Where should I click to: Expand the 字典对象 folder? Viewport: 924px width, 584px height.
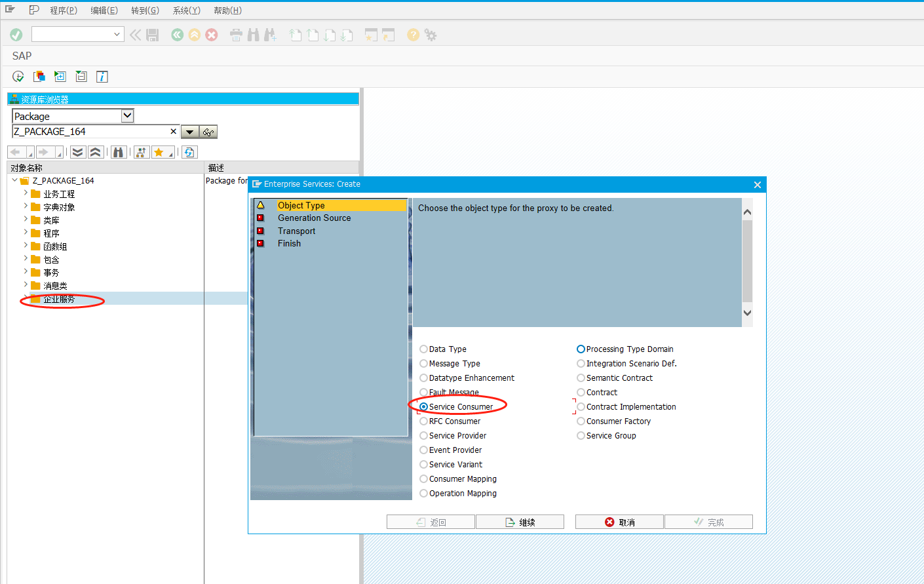tap(26, 206)
